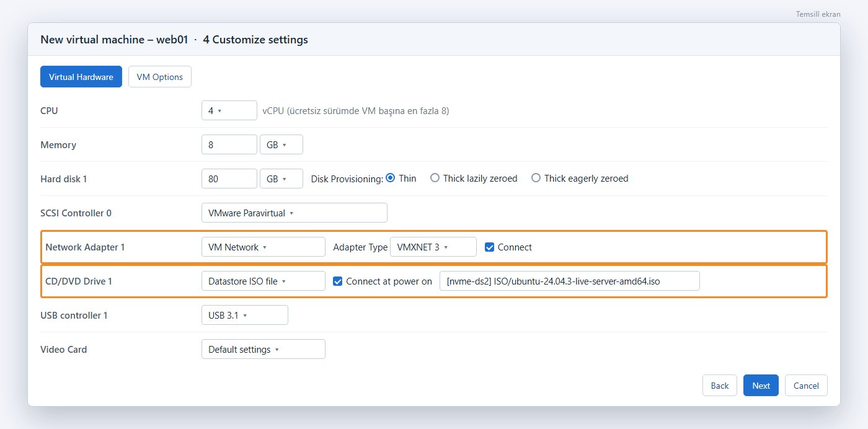Click the Back button
The image size is (868, 429).
720,385
